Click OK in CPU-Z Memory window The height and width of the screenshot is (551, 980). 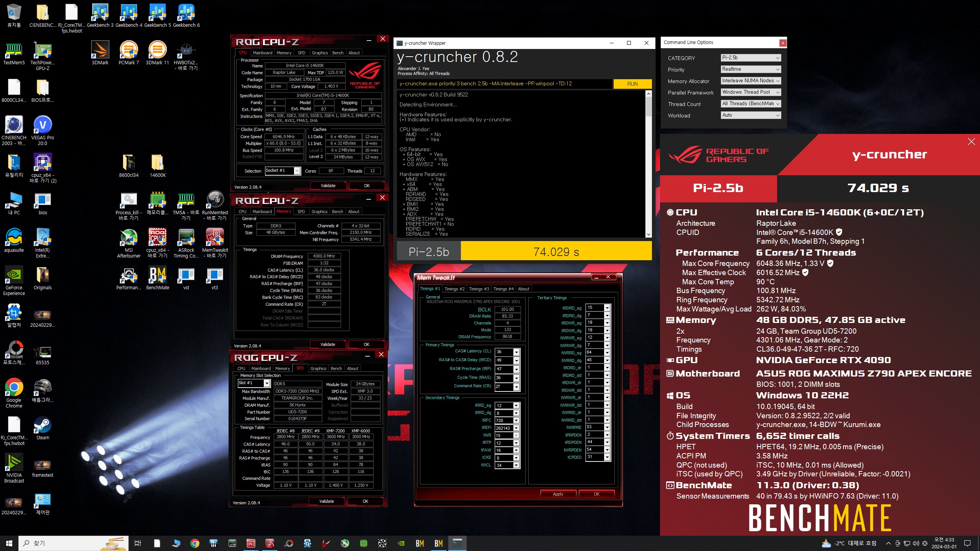366,344
